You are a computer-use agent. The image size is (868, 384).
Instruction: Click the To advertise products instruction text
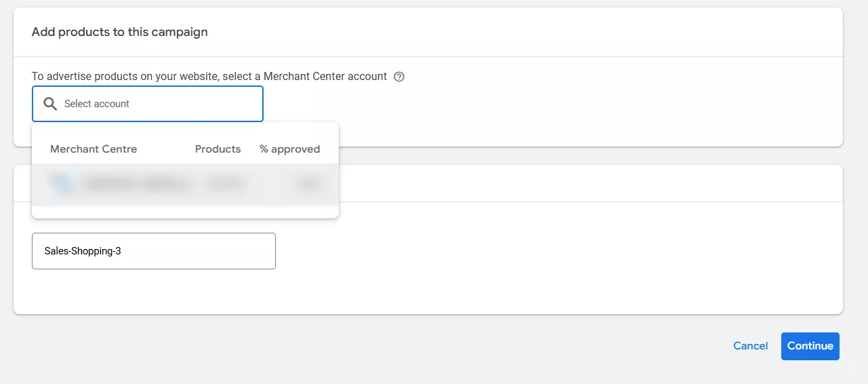coord(209,77)
